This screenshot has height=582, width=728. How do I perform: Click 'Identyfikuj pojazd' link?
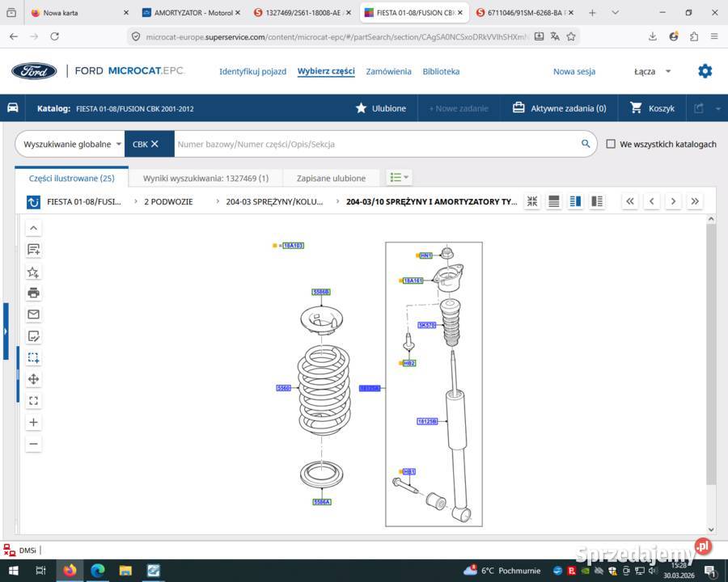[252, 71]
